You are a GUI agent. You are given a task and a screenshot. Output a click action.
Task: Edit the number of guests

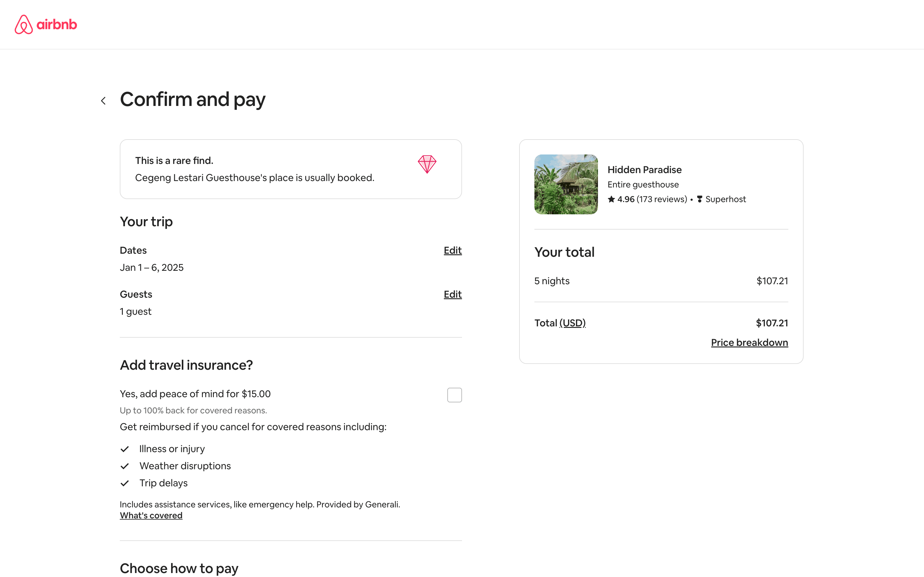point(453,294)
